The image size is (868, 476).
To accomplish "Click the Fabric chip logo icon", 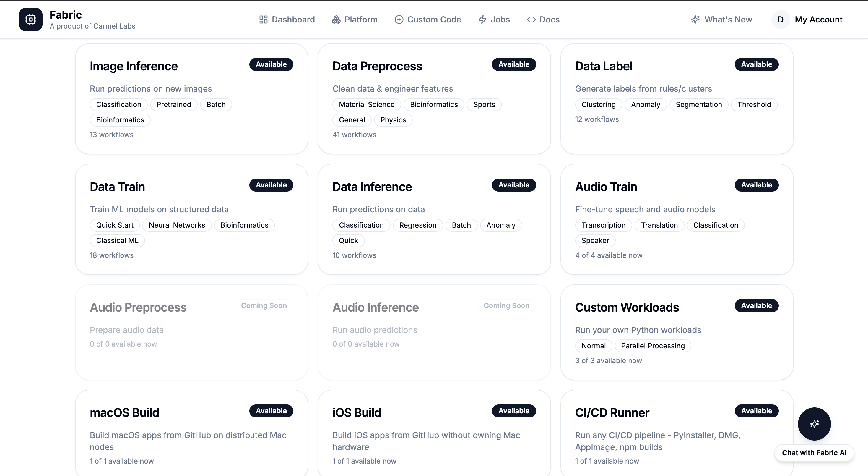I will click(30, 20).
